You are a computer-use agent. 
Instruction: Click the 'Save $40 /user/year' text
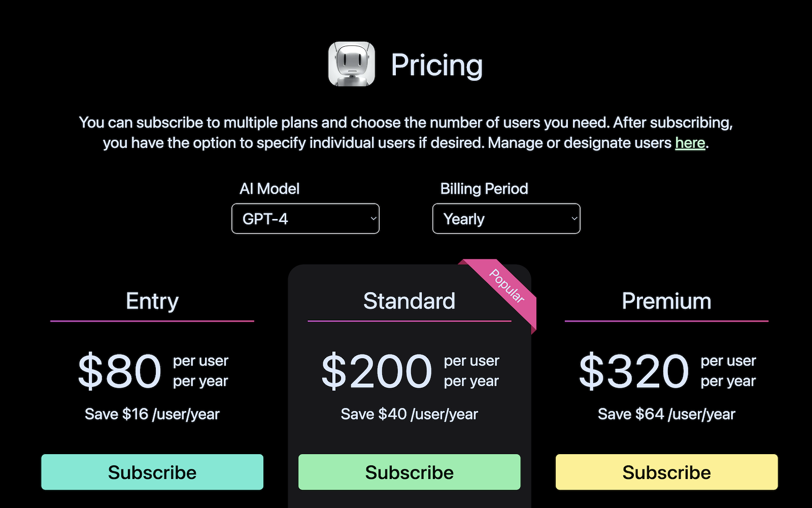[409, 414]
